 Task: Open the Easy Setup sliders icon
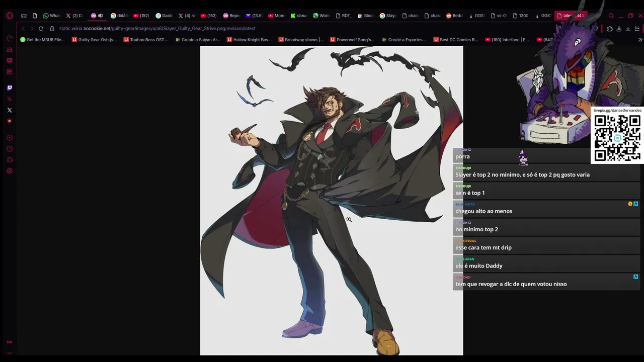tap(637, 29)
